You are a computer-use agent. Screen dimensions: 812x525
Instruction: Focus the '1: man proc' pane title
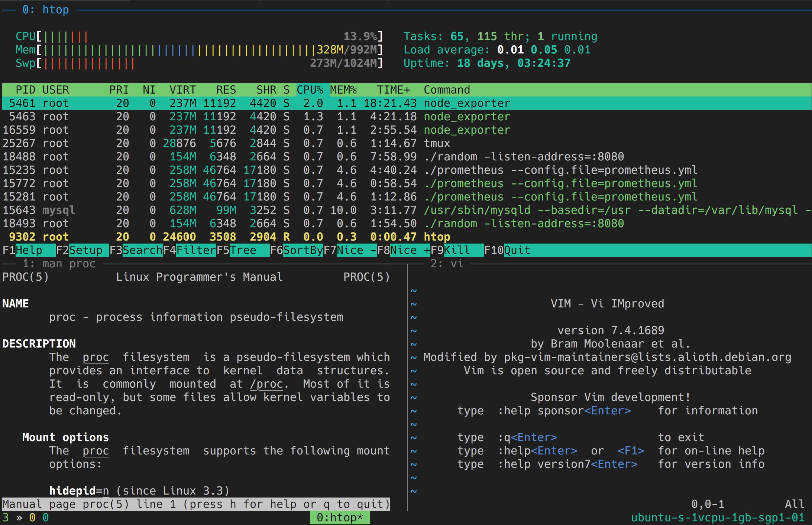pyautogui.click(x=59, y=264)
